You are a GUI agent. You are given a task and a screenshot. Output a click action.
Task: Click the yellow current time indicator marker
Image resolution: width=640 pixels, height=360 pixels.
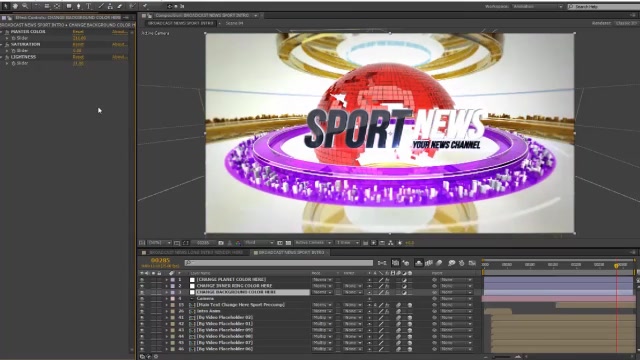tap(616, 266)
